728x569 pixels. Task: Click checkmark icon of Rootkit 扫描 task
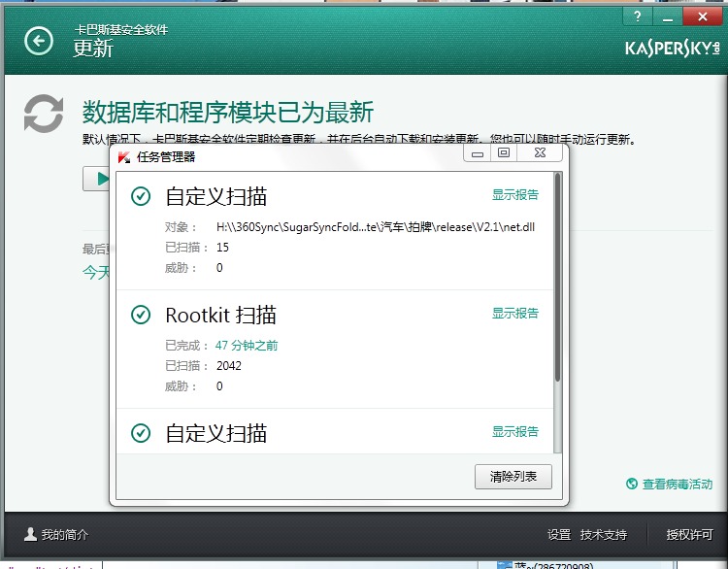tap(141, 315)
